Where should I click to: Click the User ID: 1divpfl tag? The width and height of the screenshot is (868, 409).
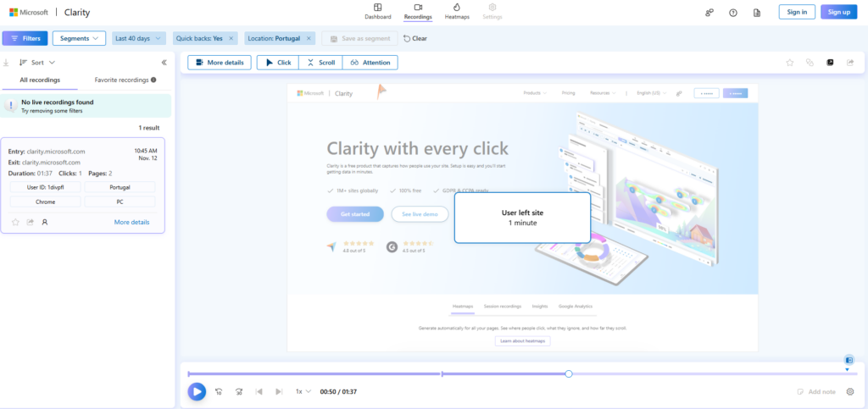(46, 187)
